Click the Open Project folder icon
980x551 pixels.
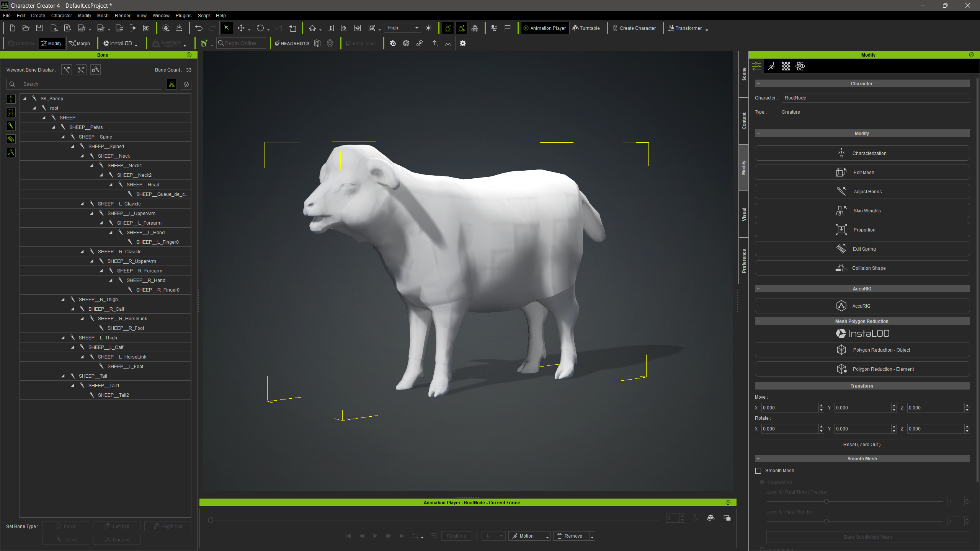[26, 28]
